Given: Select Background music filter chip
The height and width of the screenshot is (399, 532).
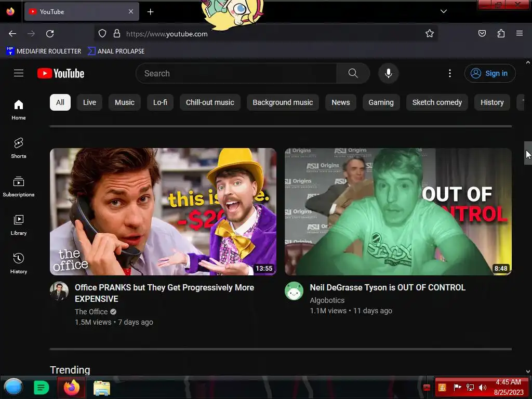Looking at the screenshot, I should point(283,102).
